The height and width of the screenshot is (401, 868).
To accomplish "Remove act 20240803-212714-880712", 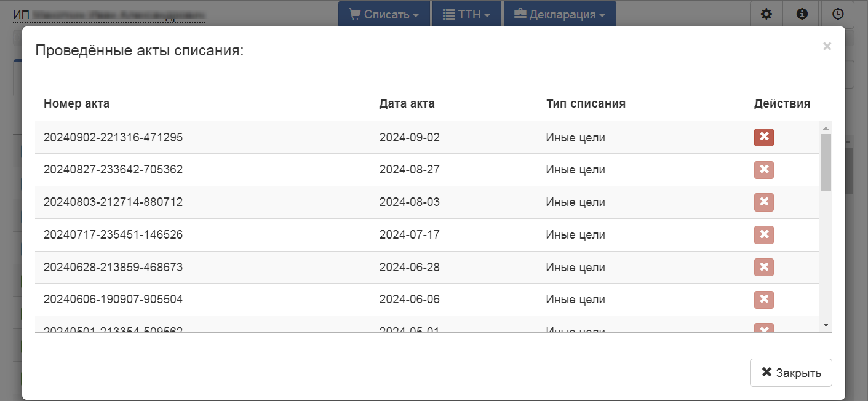I will (763, 202).
